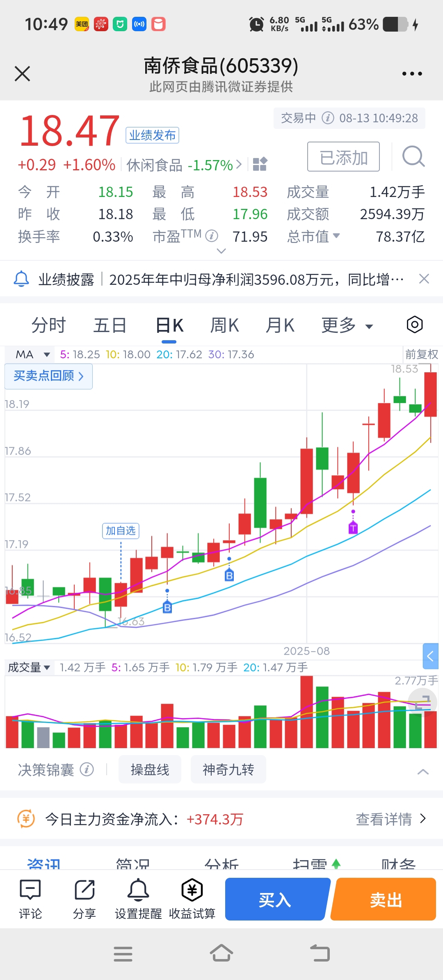443x980 pixels.
Task: Tap Android back button
Action: (320, 953)
